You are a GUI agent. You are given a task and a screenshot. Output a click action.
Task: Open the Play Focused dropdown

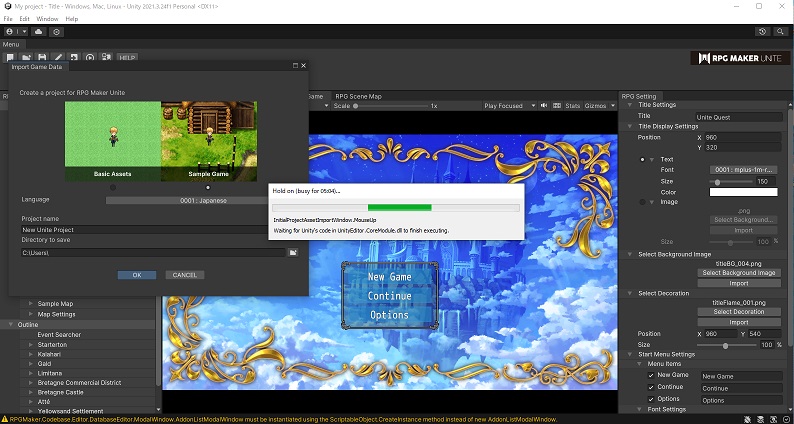509,106
